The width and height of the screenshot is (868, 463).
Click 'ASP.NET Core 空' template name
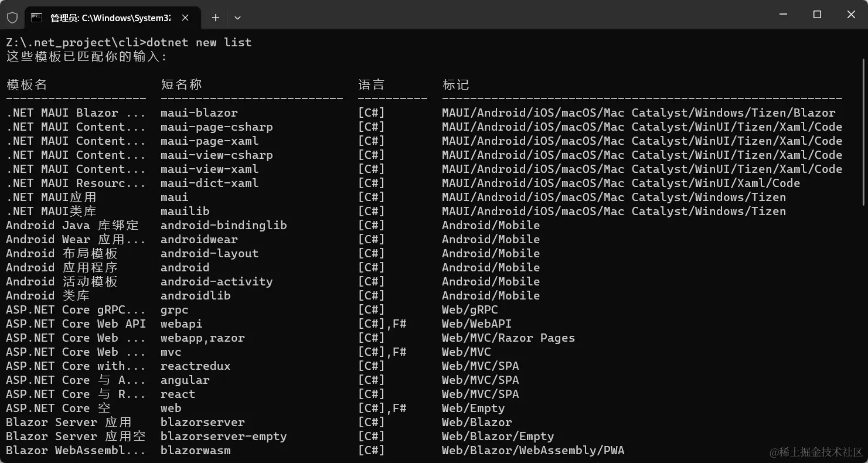pos(59,408)
